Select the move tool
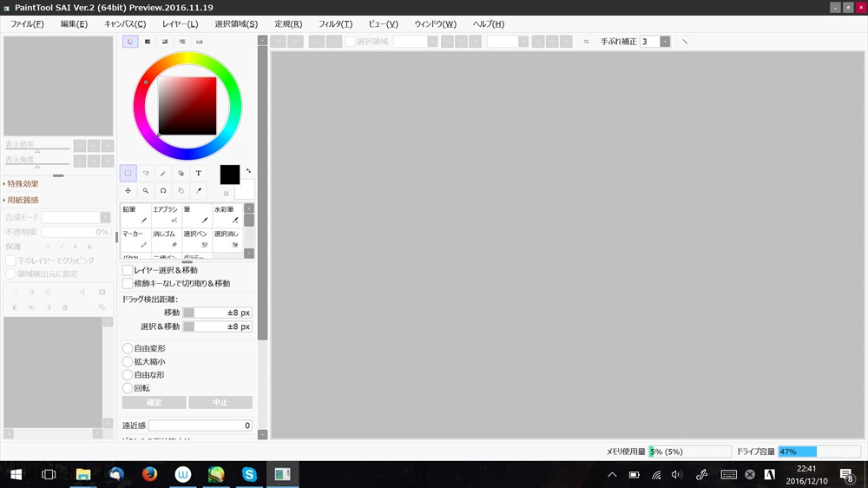This screenshot has width=868, height=488. [x=128, y=190]
